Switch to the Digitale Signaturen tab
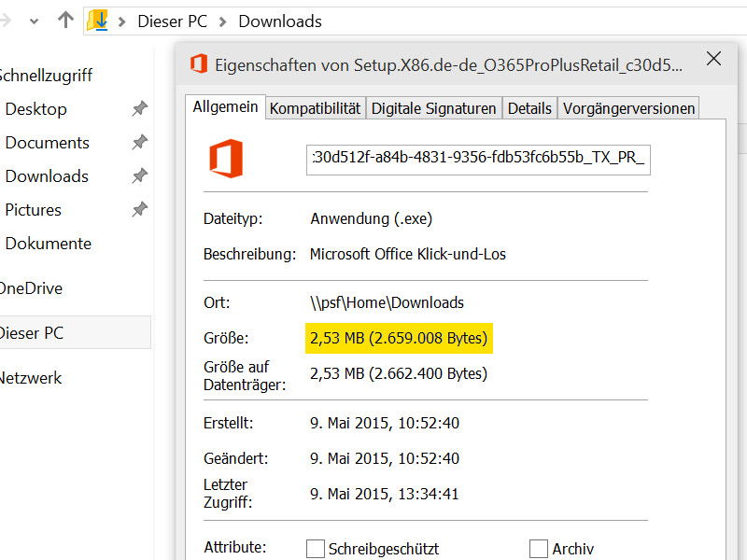The image size is (747, 560). click(433, 108)
